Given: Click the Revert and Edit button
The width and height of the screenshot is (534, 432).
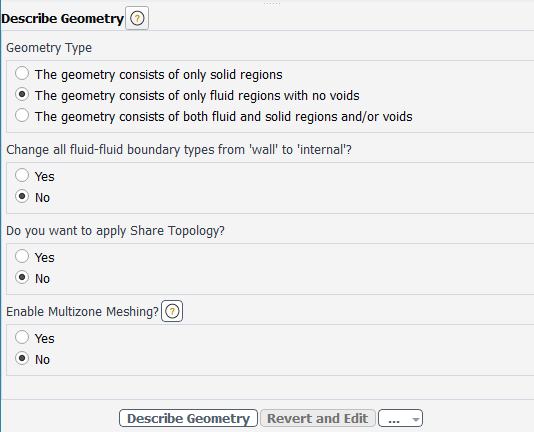Looking at the screenshot, I should [x=318, y=418].
